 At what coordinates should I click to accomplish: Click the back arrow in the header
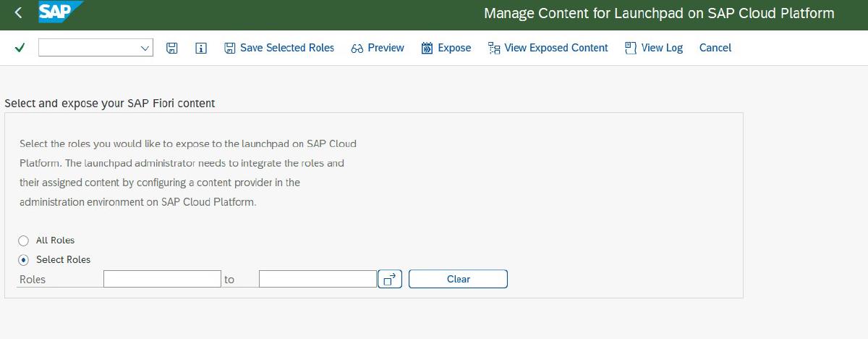click(x=18, y=13)
